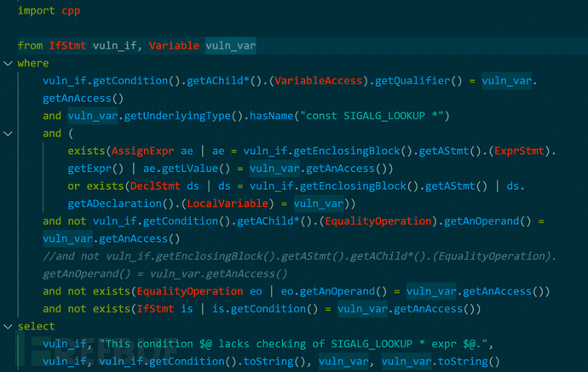Click 'DeclStmt' type name
The height and width of the screenshot is (372, 588).
pyautogui.click(x=155, y=186)
